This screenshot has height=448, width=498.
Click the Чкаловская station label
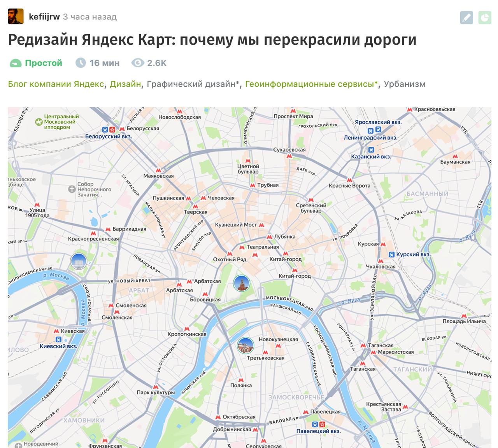(x=381, y=267)
